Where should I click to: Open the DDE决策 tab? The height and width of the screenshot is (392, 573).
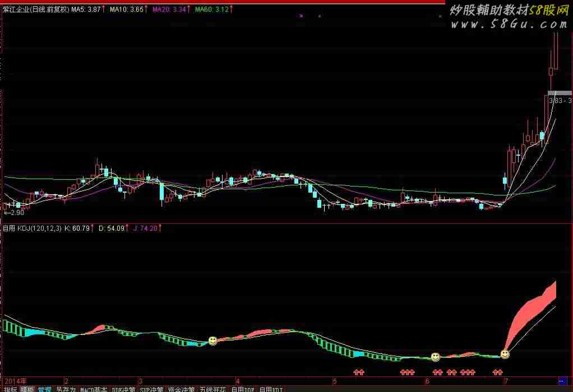click(123, 389)
